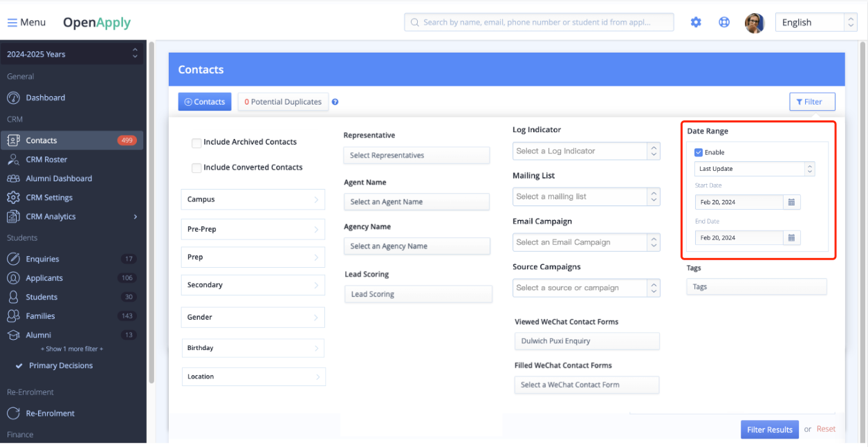Expand the Prep filter
Image resolution: width=868 pixels, height=447 pixels.
click(x=252, y=257)
